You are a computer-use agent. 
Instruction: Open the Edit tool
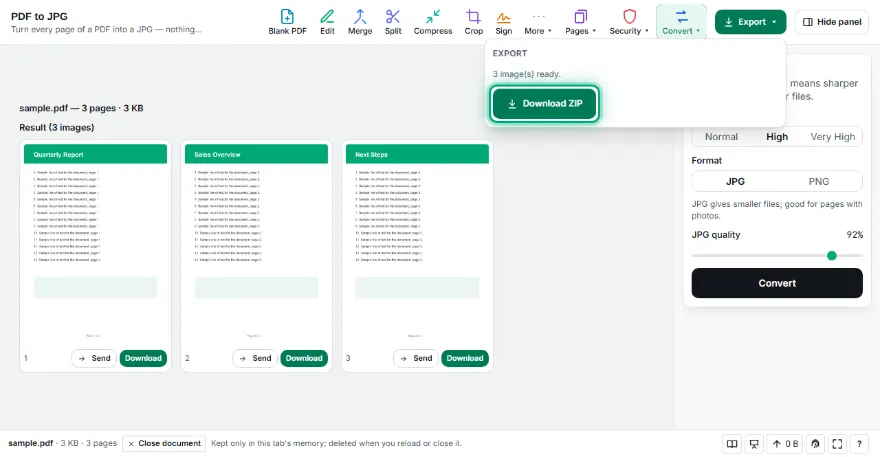pos(327,22)
